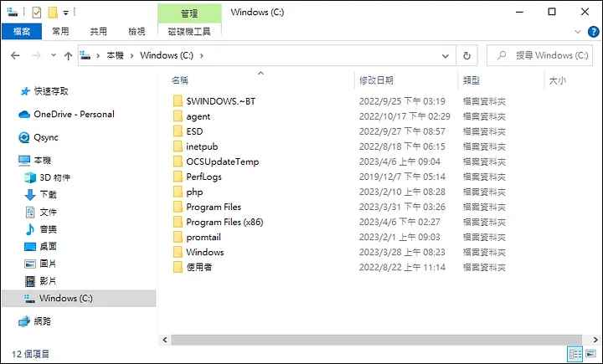Select Windows (C:) in the navigation pane
Screen dimensions: 603x364
(79, 298)
